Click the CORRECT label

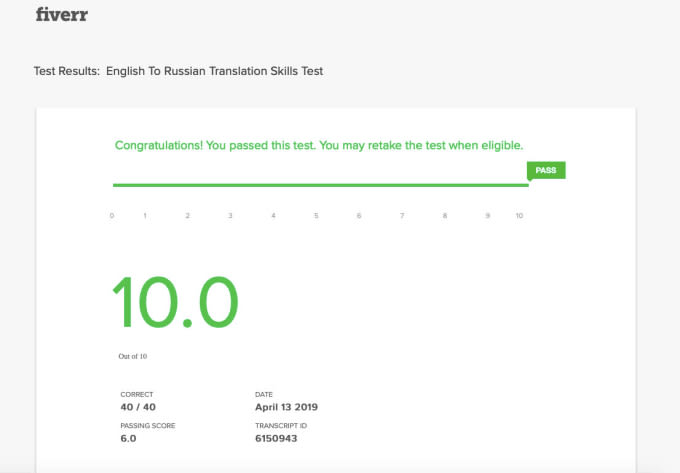(x=137, y=395)
